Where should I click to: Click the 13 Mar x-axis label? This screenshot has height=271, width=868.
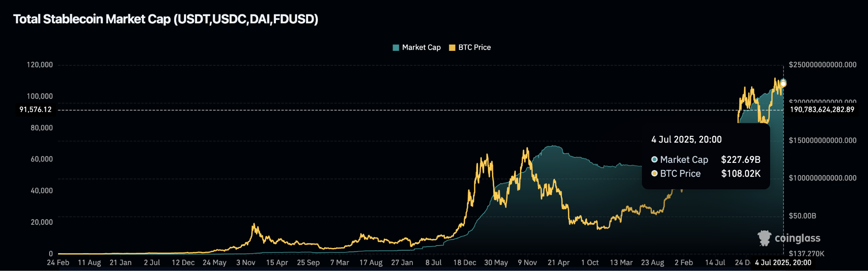[621, 263]
